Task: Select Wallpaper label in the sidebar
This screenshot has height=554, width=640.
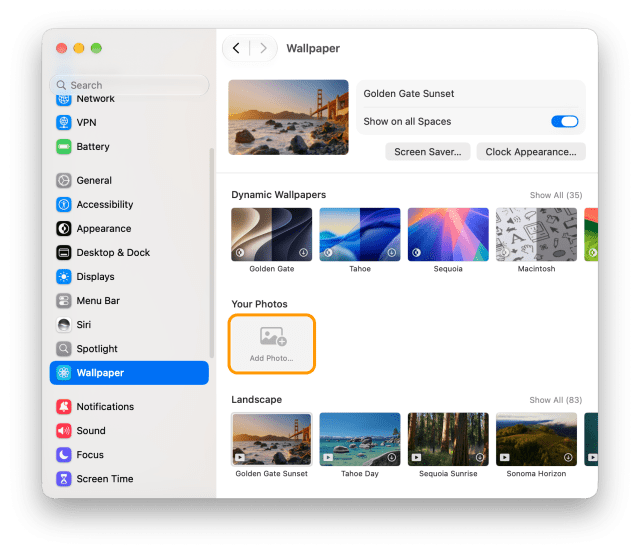Action: (100, 373)
